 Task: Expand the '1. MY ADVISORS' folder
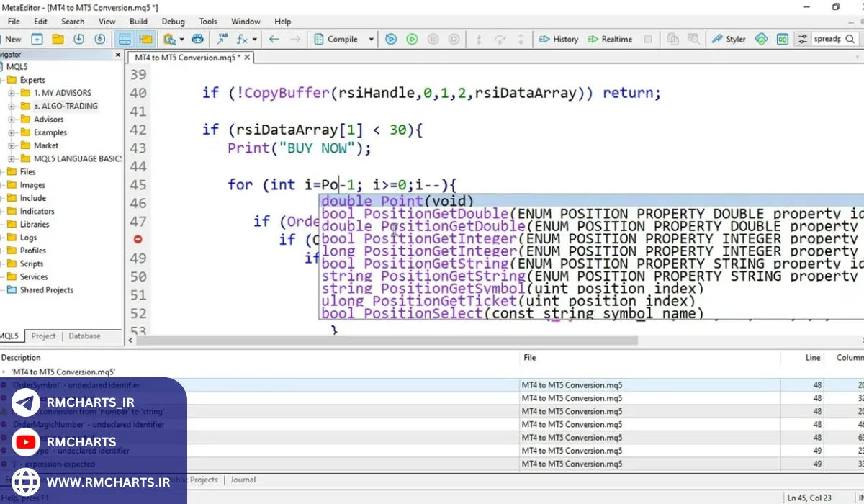coord(12,93)
